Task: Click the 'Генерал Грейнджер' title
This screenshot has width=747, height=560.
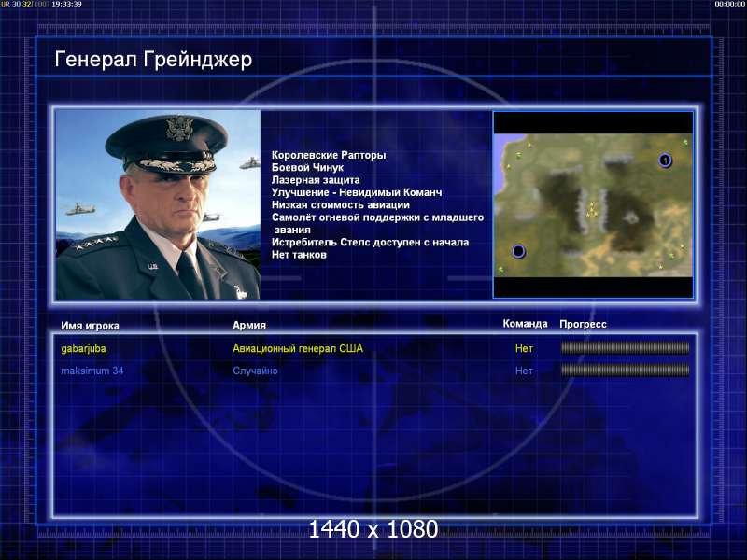Action: 153,60
